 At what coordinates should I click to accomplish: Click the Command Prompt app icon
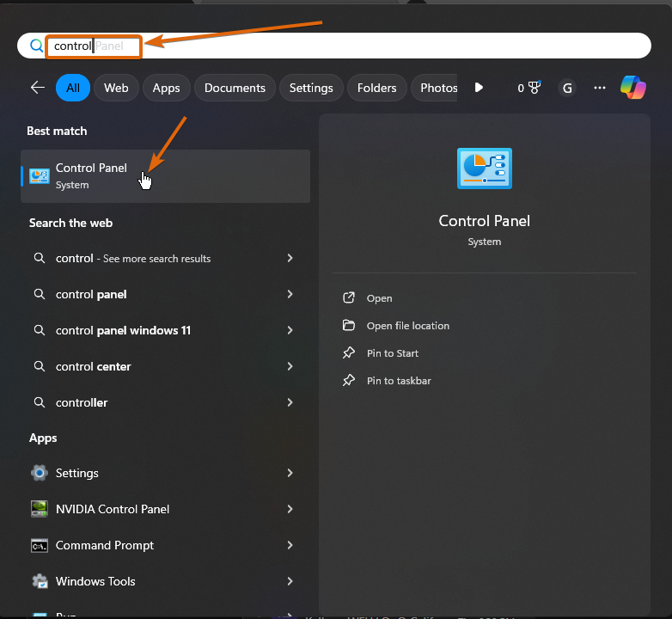coord(40,545)
